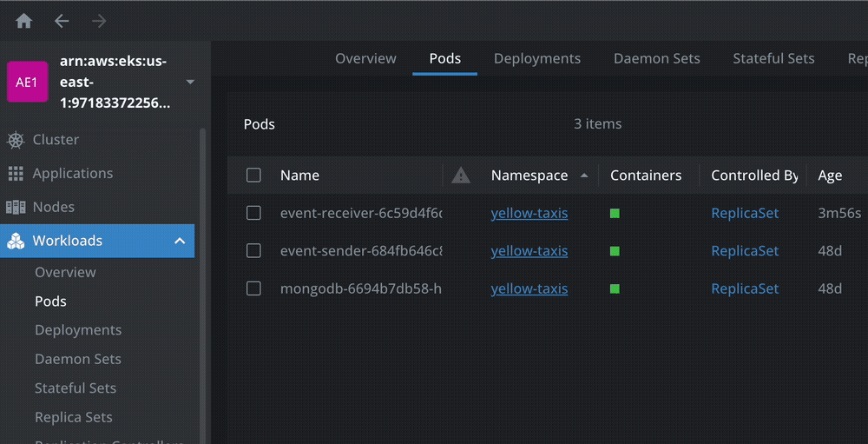Navigate forward with the right arrow
Screen dimensions: 868x444
pyautogui.click(x=99, y=21)
